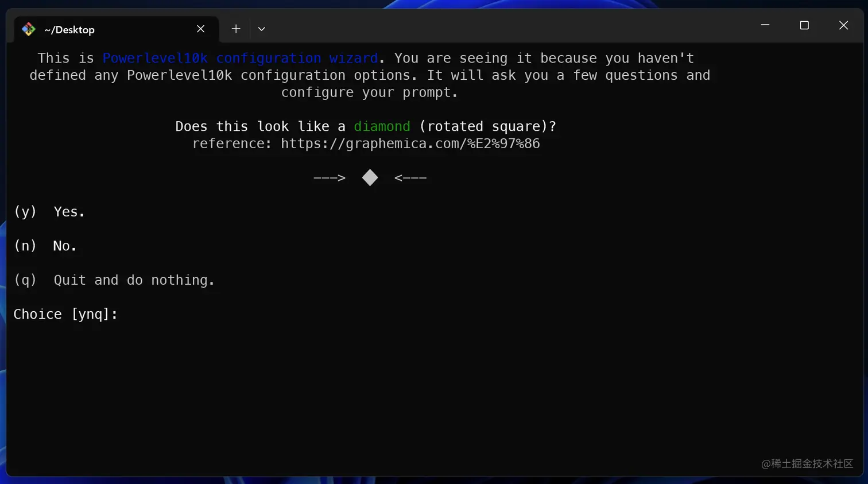Click the Powerlevel10k configuration wizard text
This screenshot has width=868, height=484.
[x=240, y=59]
